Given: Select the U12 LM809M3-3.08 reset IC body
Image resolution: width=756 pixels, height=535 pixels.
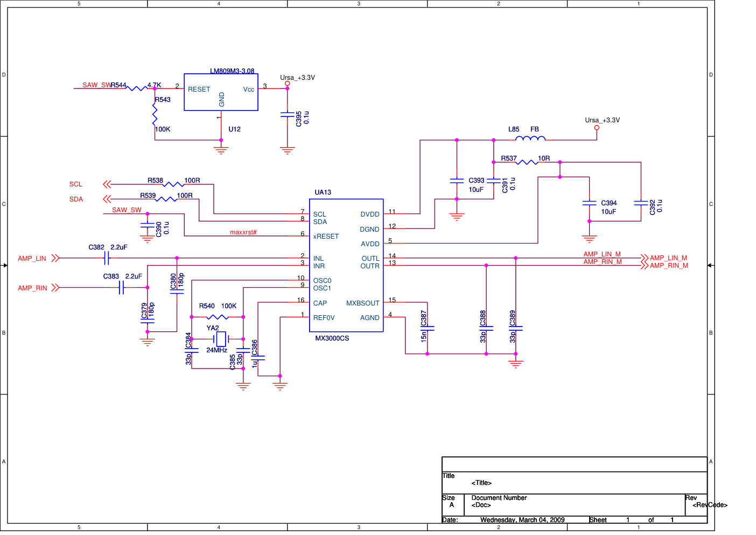Looking at the screenshot, I should (221, 92).
